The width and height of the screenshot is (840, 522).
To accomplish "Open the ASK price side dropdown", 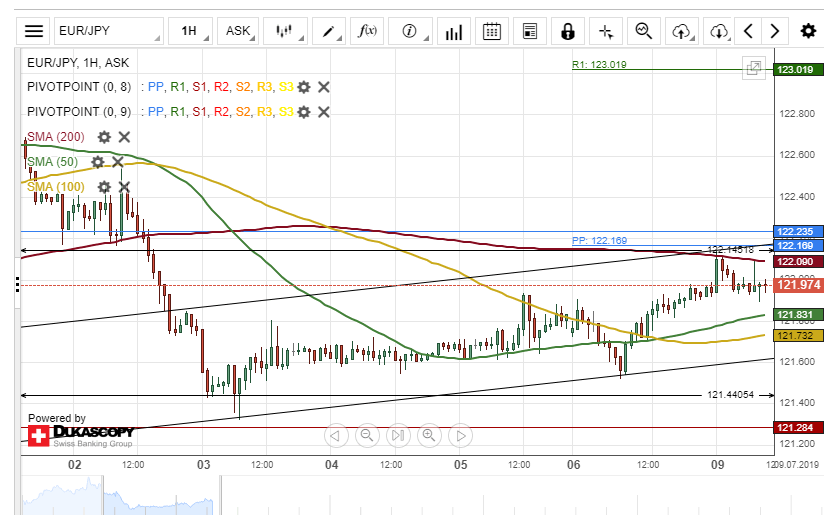I will (x=240, y=31).
